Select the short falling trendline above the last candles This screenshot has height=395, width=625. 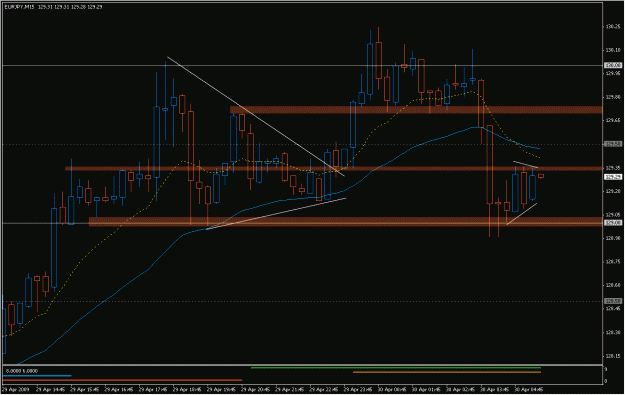pos(525,164)
